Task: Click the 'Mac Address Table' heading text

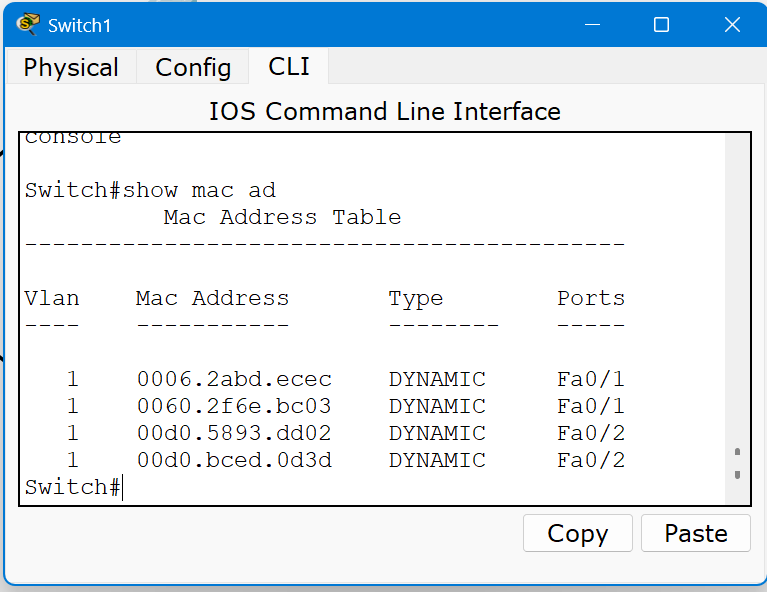Action: pos(282,217)
